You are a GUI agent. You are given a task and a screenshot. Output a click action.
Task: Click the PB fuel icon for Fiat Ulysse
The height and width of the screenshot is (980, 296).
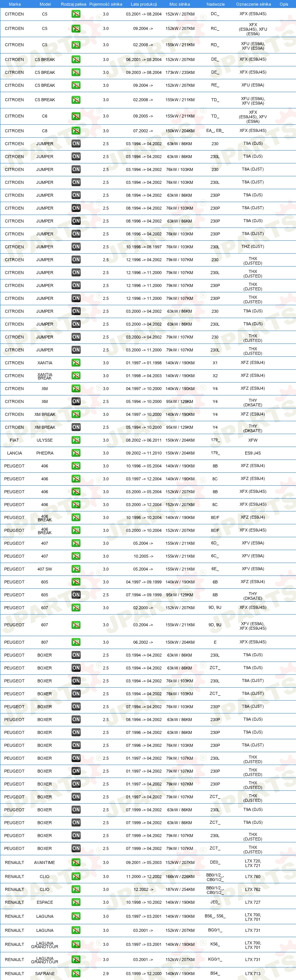click(76, 440)
